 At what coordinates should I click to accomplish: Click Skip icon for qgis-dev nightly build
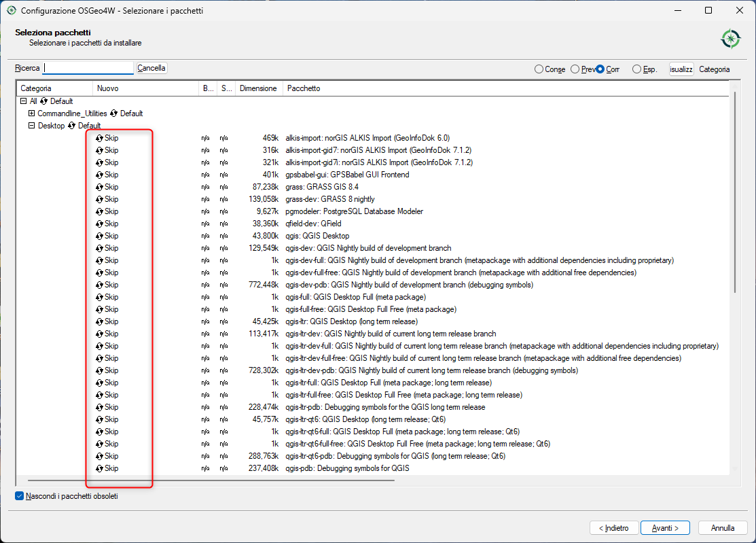pos(99,248)
